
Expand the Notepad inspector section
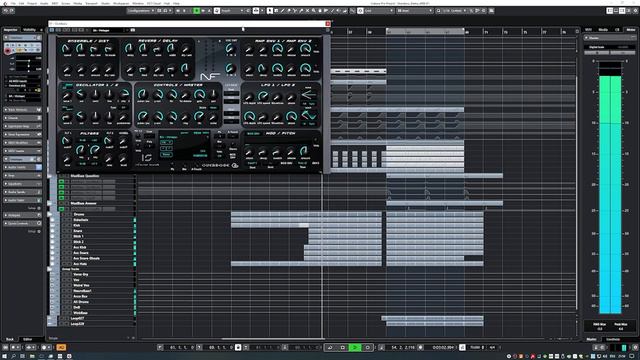[x=22, y=215]
